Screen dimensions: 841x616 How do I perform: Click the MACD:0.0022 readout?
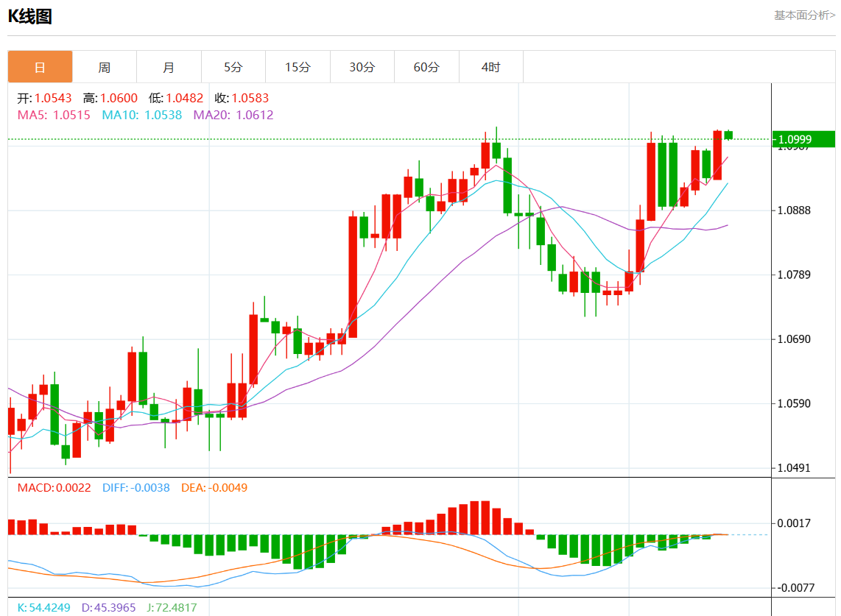point(54,488)
